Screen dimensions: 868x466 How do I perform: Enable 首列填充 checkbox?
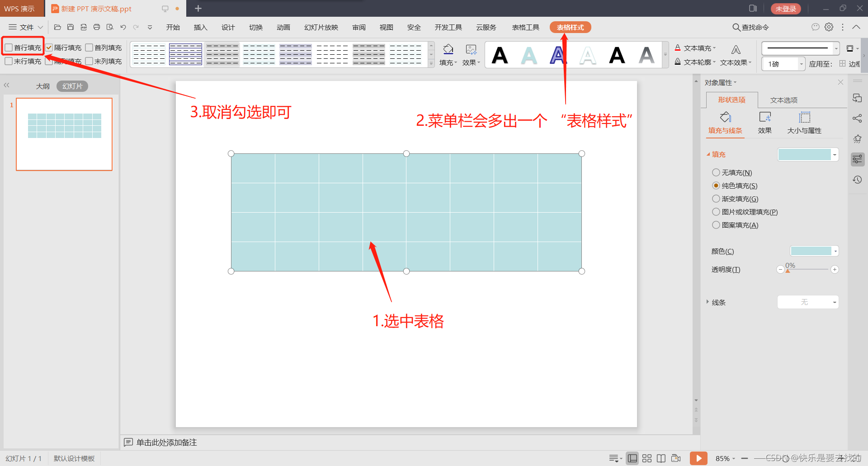click(89, 48)
